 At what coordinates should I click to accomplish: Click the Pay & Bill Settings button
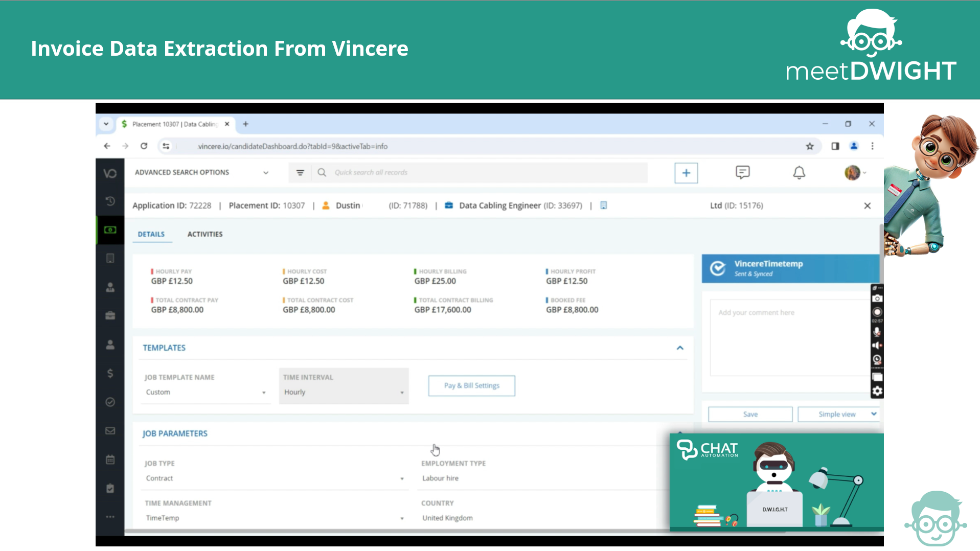472,385
